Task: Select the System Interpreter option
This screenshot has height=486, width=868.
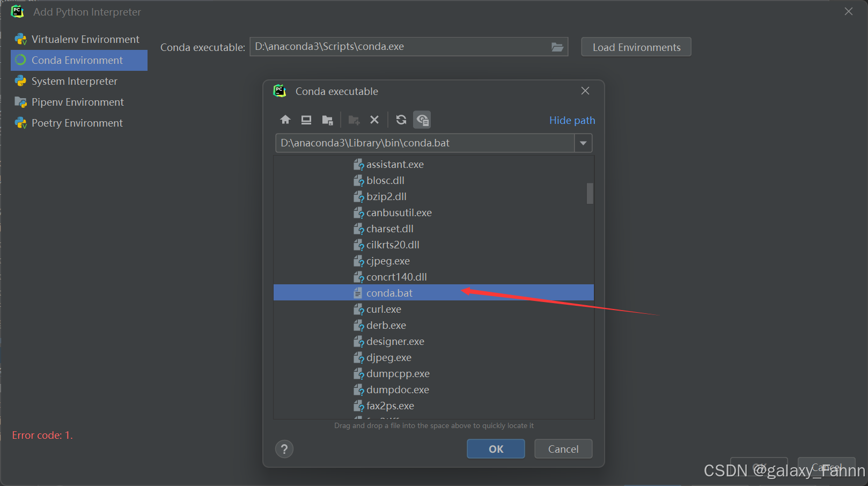Action: tap(74, 81)
